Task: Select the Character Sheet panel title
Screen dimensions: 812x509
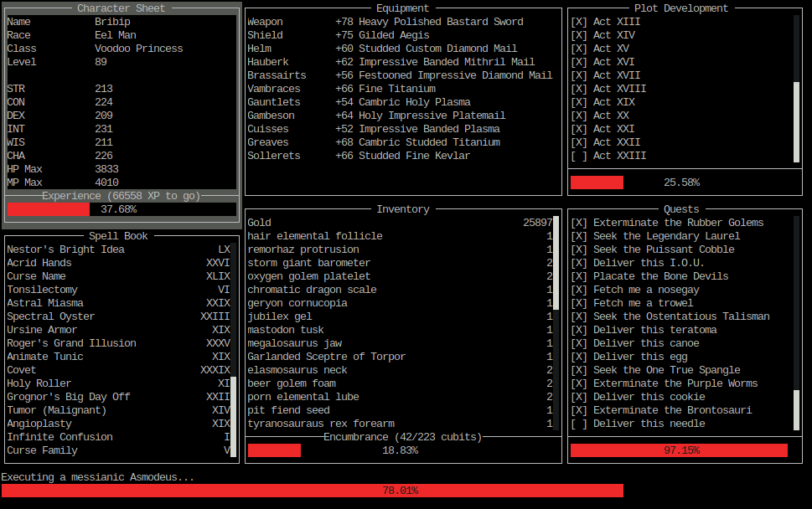Action: [120, 8]
